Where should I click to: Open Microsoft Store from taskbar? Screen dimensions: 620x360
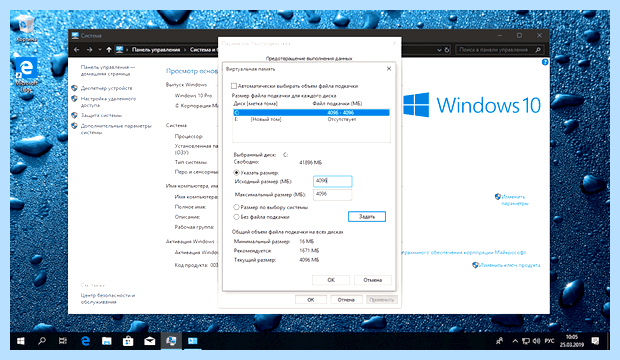[x=128, y=341]
